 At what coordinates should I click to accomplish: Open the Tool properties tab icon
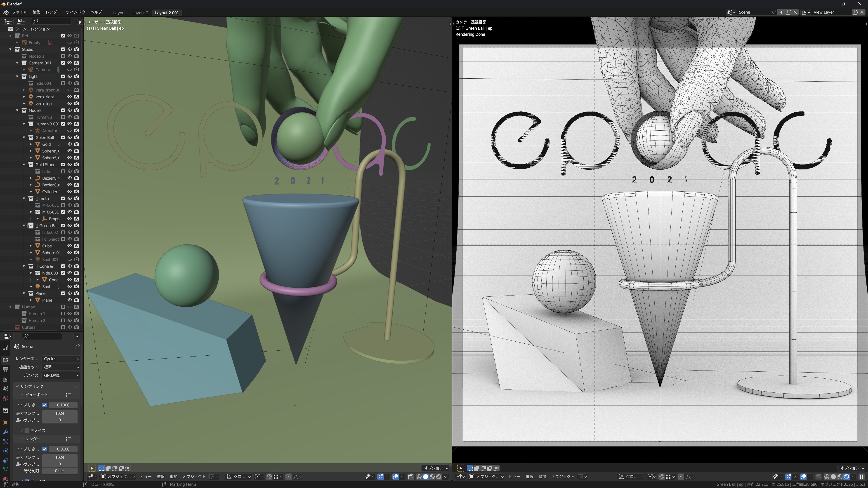pos(5,348)
